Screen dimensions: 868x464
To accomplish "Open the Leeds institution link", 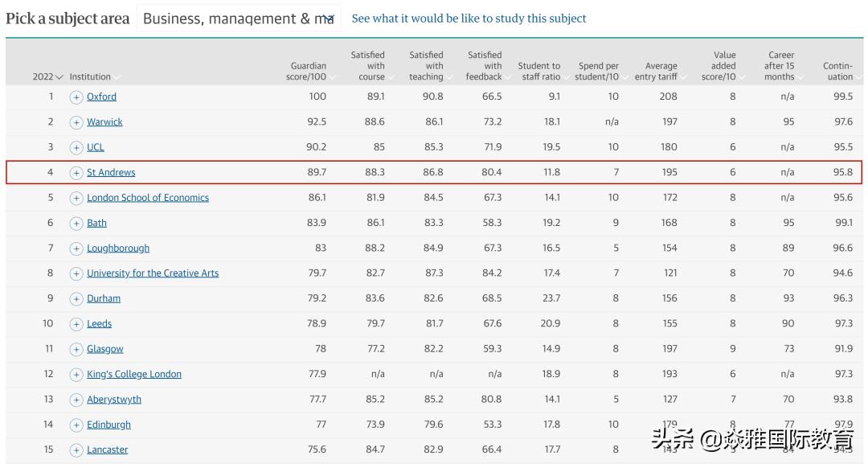I will 99,323.
